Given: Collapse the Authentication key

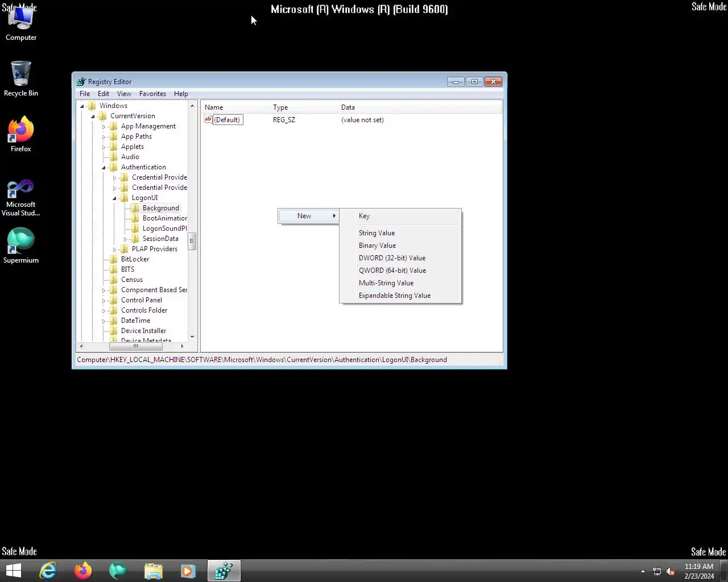Looking at the screenshot, I should point(104,168).
